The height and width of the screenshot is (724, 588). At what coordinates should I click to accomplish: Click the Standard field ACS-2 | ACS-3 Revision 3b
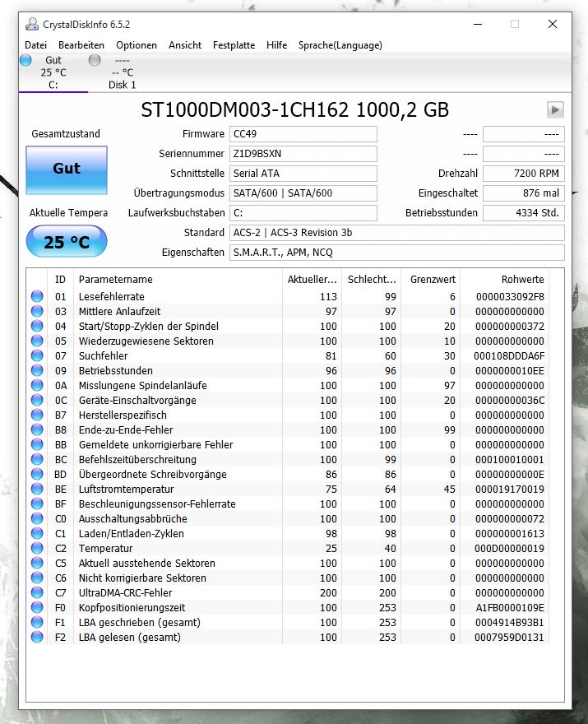pyautogui.click(x=397, y=233)
